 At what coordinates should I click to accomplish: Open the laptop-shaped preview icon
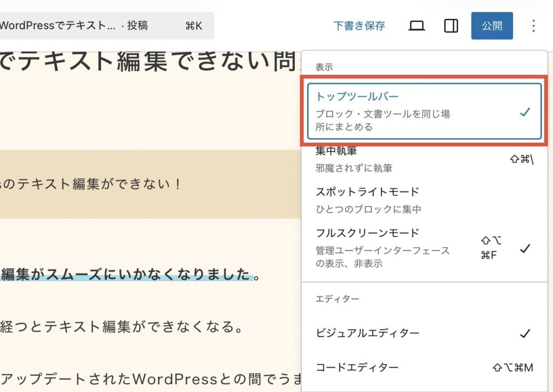[416, 26]
